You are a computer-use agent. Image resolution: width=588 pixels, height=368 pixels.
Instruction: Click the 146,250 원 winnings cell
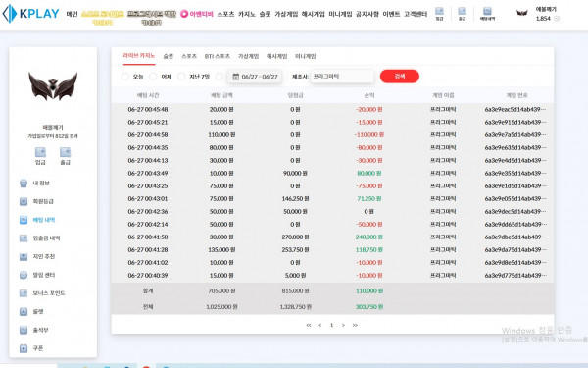coord(296,198)
